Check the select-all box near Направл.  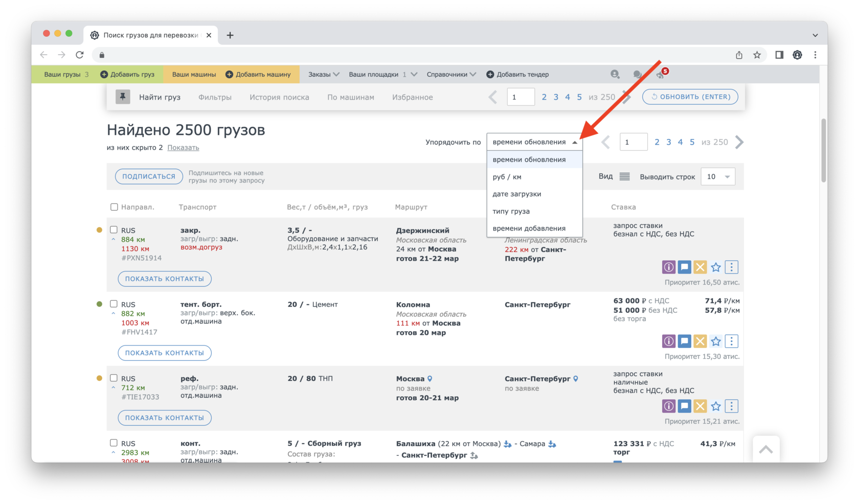[114, 207]
